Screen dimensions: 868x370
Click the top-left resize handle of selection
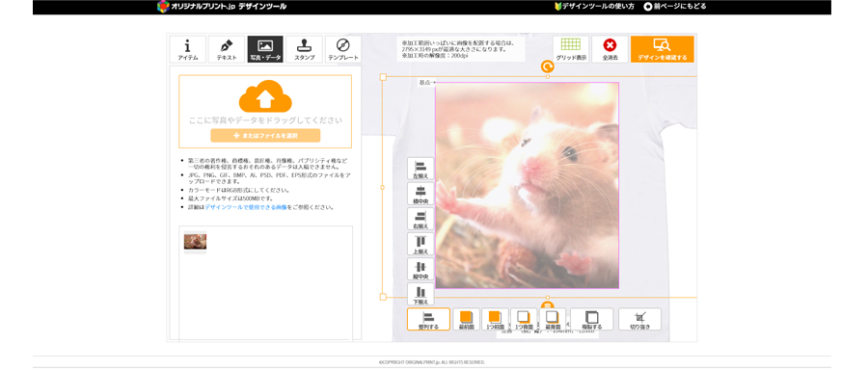[383, 77]
